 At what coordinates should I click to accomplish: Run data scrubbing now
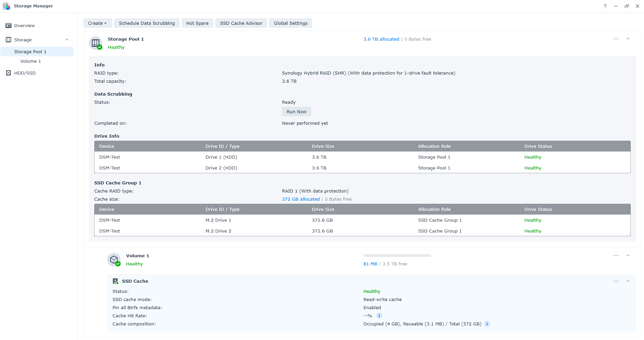point(296,111)
